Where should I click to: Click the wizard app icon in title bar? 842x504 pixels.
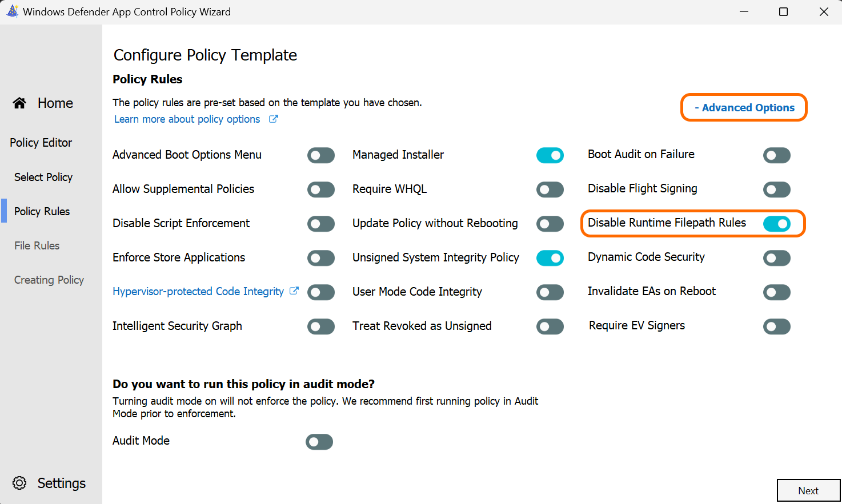[12, 11]
